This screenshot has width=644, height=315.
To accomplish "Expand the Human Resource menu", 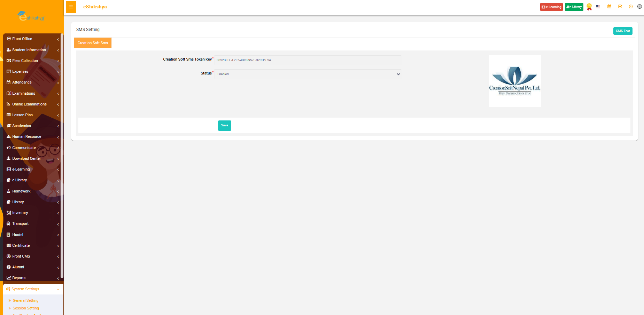I will [x=26, y=136].
